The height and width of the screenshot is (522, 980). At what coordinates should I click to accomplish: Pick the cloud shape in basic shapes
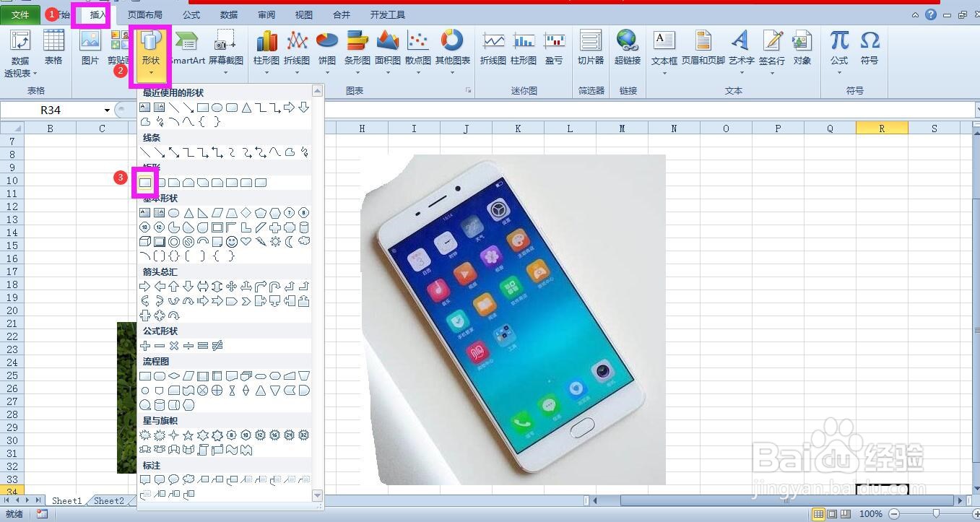[304, 241]
